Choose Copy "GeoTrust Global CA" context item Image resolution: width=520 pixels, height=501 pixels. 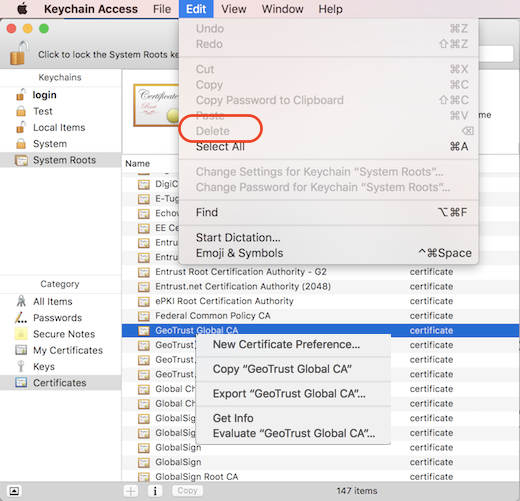coord(293,369)
